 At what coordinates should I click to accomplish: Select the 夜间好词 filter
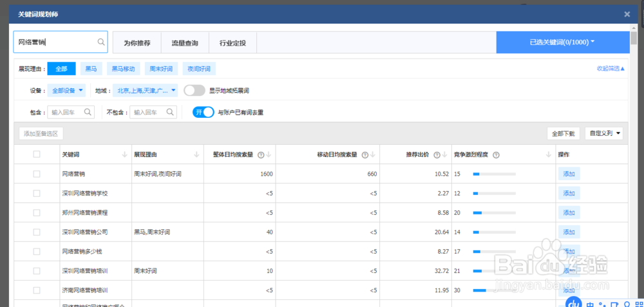(x=199, y=68)
